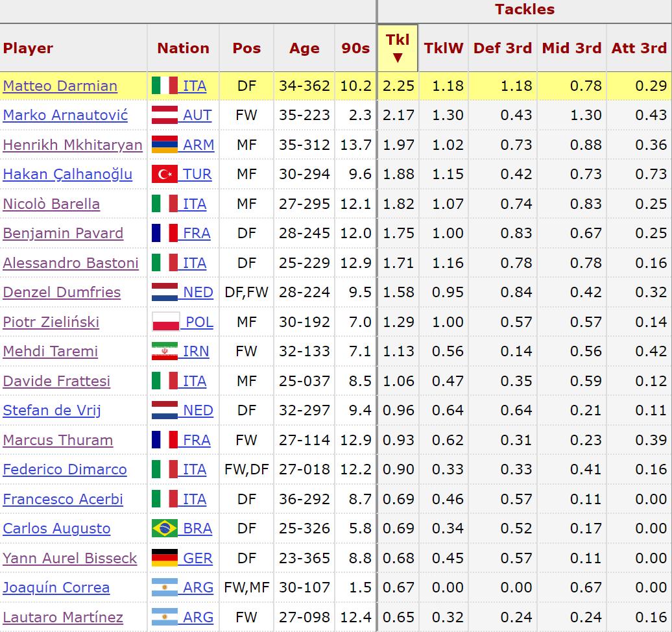The height and width of the screenshot is (632, 672).
Task: Open Benjamin Pavard FRA nation link
Action: pos(197,234)
